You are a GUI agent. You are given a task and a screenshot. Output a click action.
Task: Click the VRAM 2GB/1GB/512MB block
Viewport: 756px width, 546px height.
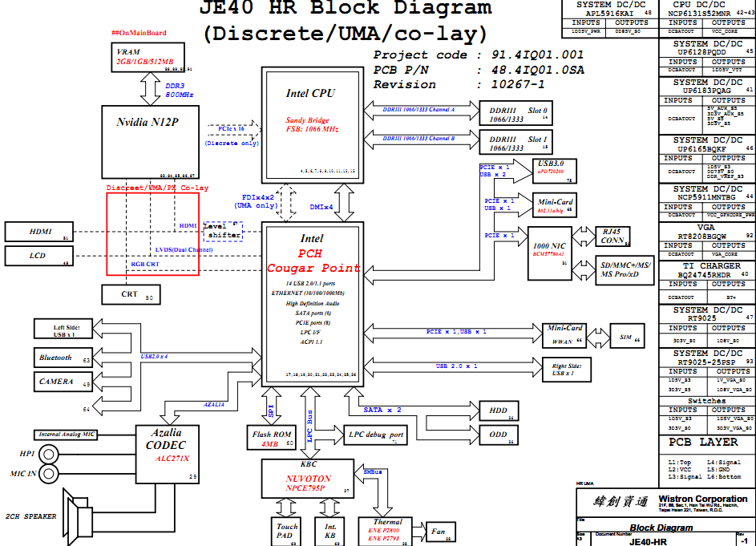(148, 58)
